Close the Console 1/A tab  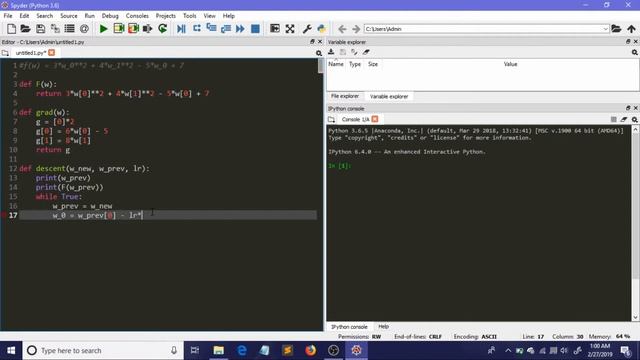click(375, 119)
